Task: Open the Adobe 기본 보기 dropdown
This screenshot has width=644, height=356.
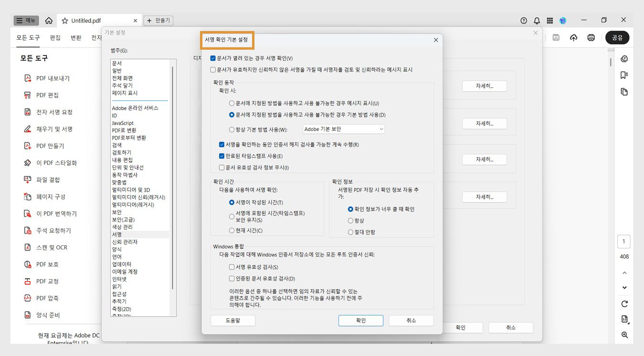Action: 343,128
